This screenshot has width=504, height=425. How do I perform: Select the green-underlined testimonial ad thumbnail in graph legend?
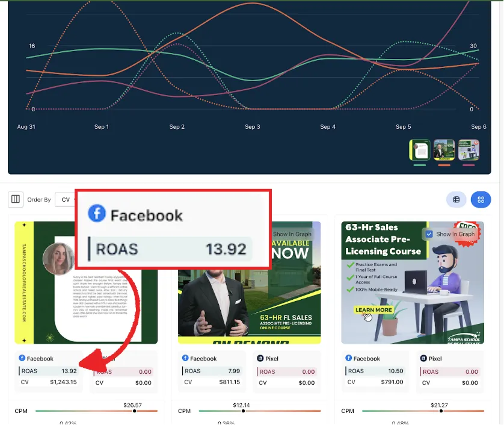coord(420,150)
